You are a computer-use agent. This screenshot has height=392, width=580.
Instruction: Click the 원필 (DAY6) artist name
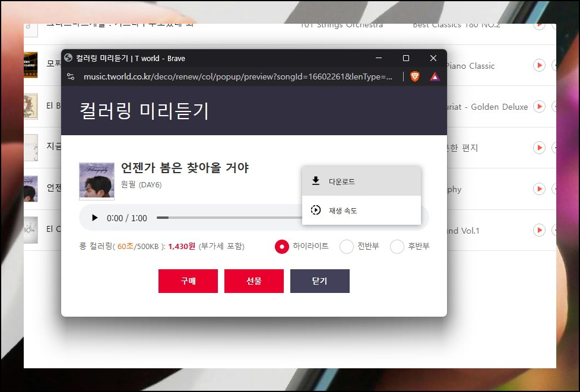coord(141,184)
